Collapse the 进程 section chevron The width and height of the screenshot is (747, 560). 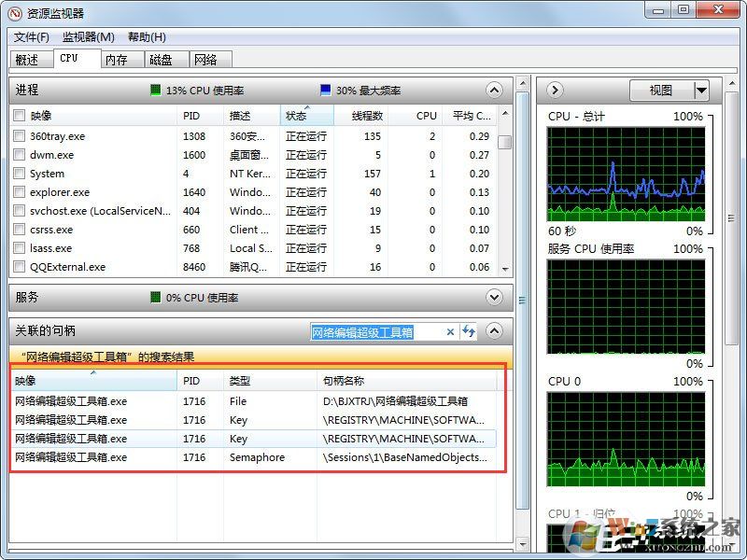(494, 90)
